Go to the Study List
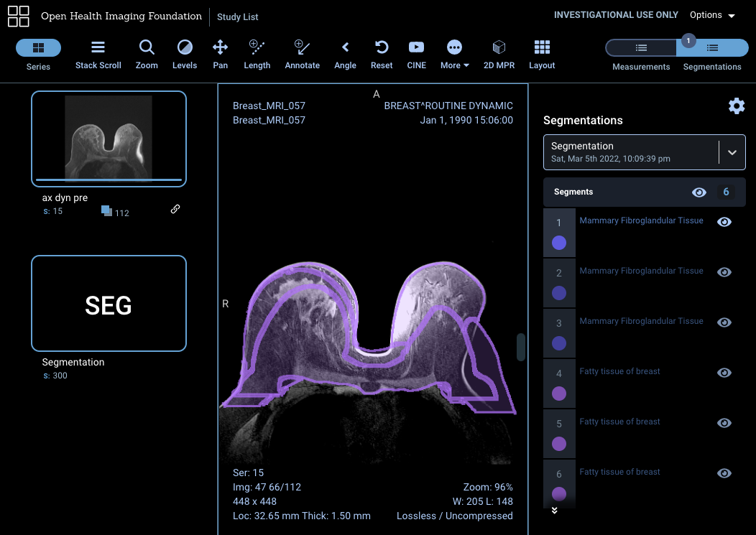This screenshot has height=535, width=756. pyautogui.click(x=237, y=17)
